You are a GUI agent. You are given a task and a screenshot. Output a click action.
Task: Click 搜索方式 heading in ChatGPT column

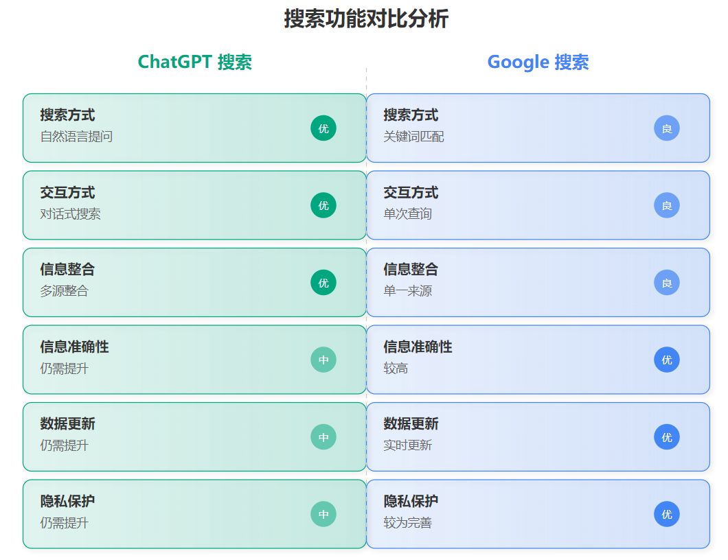point(67,115)
